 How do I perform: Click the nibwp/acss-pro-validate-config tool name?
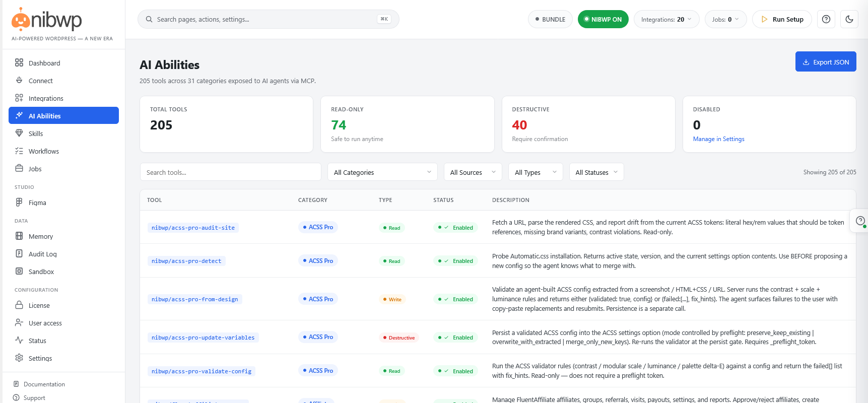(202, 371)
